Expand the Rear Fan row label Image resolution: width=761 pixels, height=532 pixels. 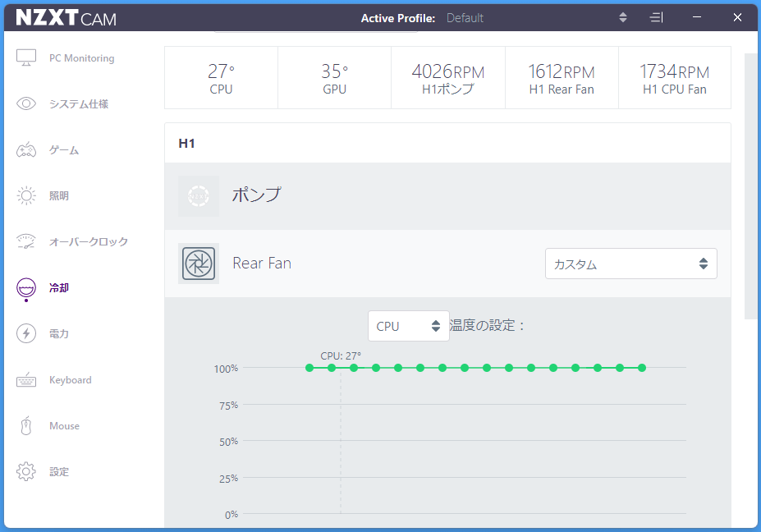(x=262, y=263)
